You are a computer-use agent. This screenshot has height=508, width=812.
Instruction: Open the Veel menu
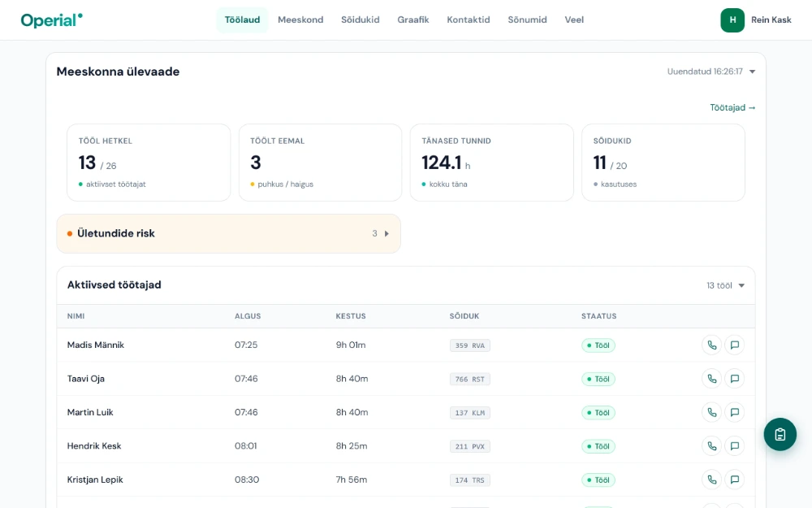click(x=574, y=20)
